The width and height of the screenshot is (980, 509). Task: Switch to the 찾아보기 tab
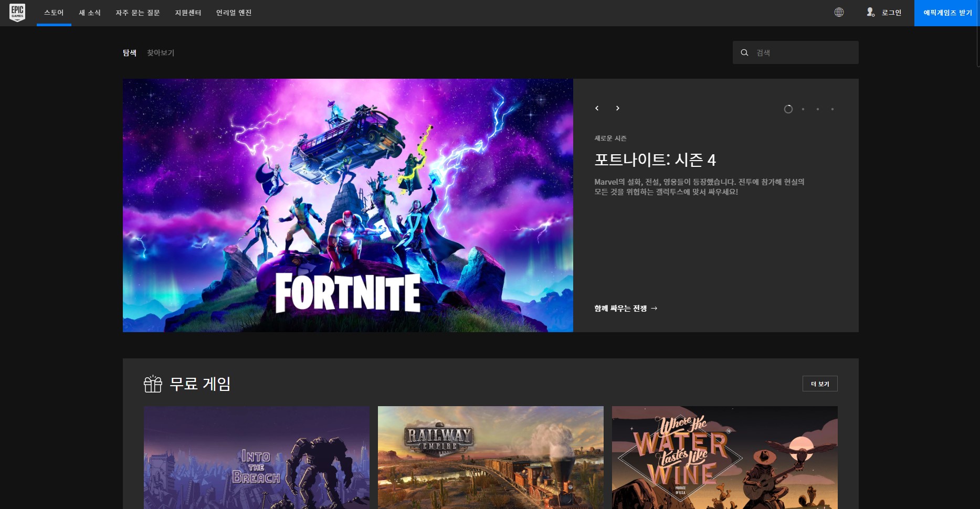(161, 52)
